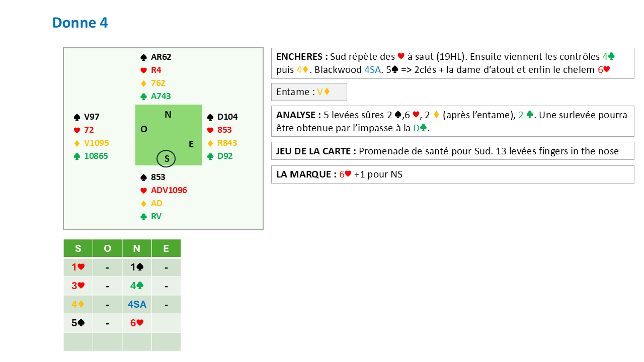Image resolution: width=644 pixels, height=362 pixels.
Task: Click the JEU DE LA CARTE text box
Action: point(452,151)
